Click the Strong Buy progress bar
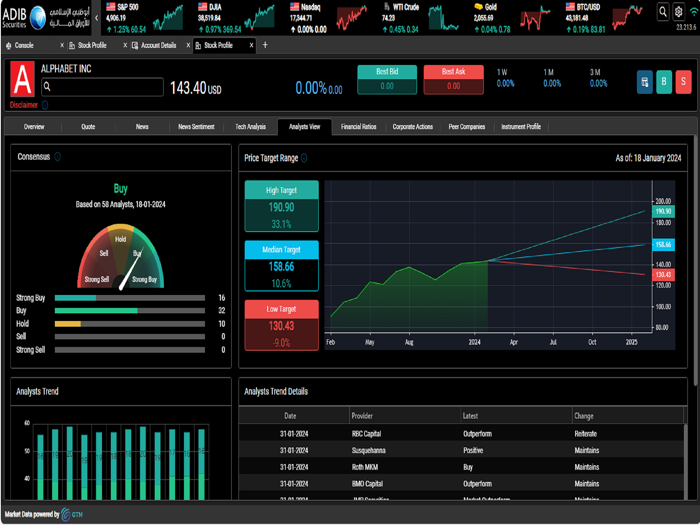 (130, 298)
